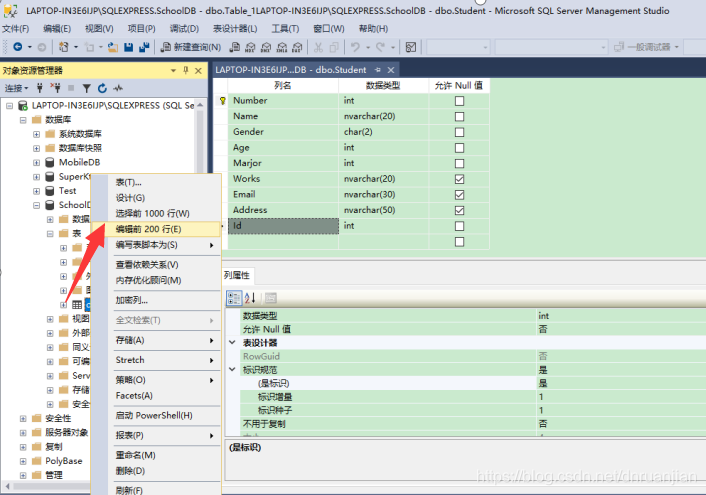Viewport: 706px width, 495px height.
Task: Expand the PolyBase folder node
Action: 23,461
